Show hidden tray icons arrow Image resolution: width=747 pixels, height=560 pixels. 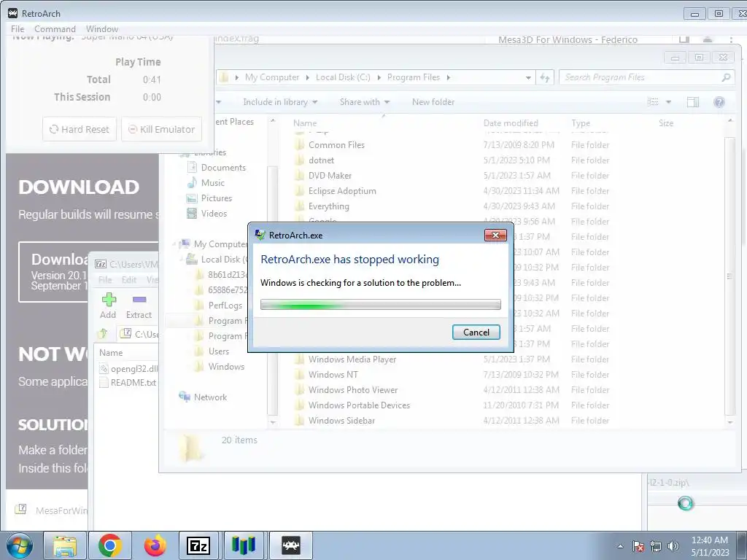(620, 546)
